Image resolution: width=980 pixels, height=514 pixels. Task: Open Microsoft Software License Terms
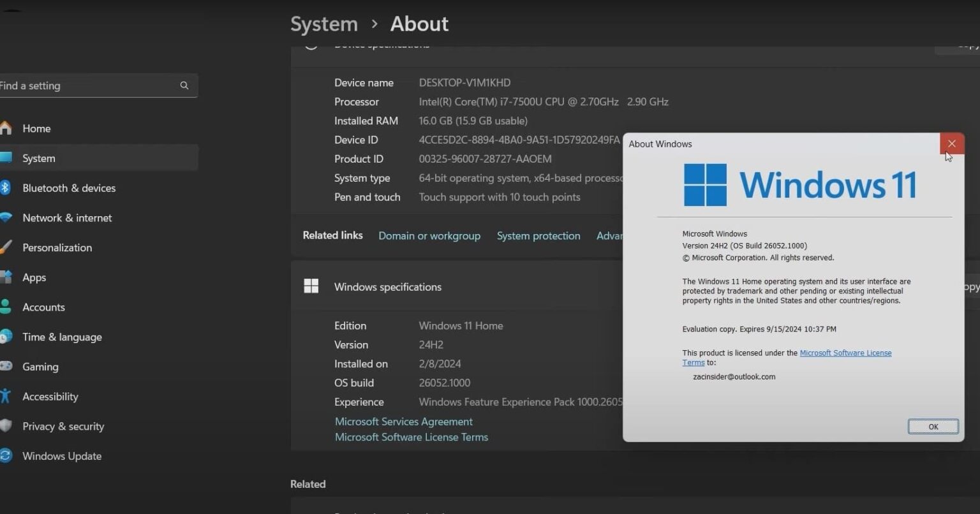pyautogui.click(x=411, y=437)
